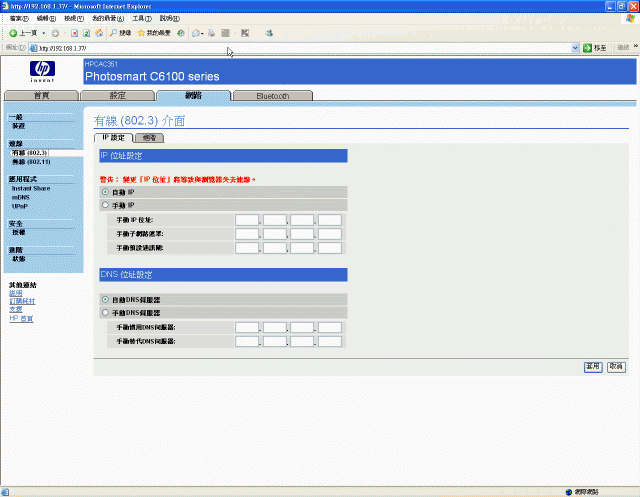Click the third octet of alternate DNS server
Viewport: 640px width, 497px height.
coord(302,341)
